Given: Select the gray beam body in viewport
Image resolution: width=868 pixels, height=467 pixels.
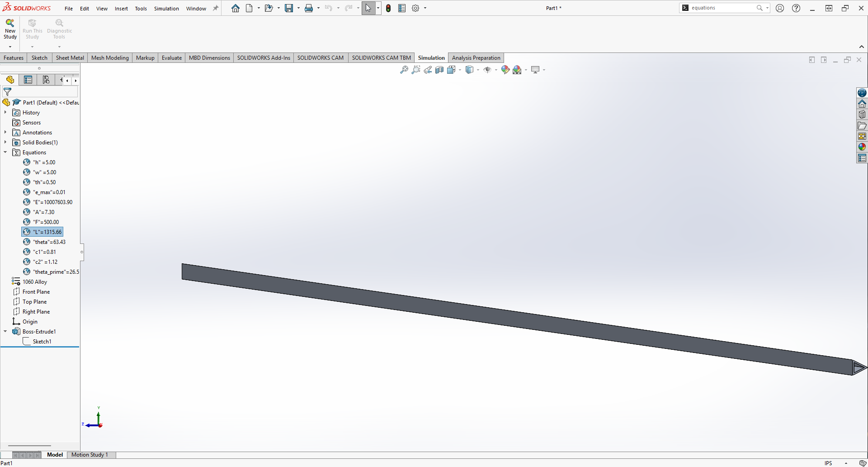Looking at the screenshot, I should (517, 319).
